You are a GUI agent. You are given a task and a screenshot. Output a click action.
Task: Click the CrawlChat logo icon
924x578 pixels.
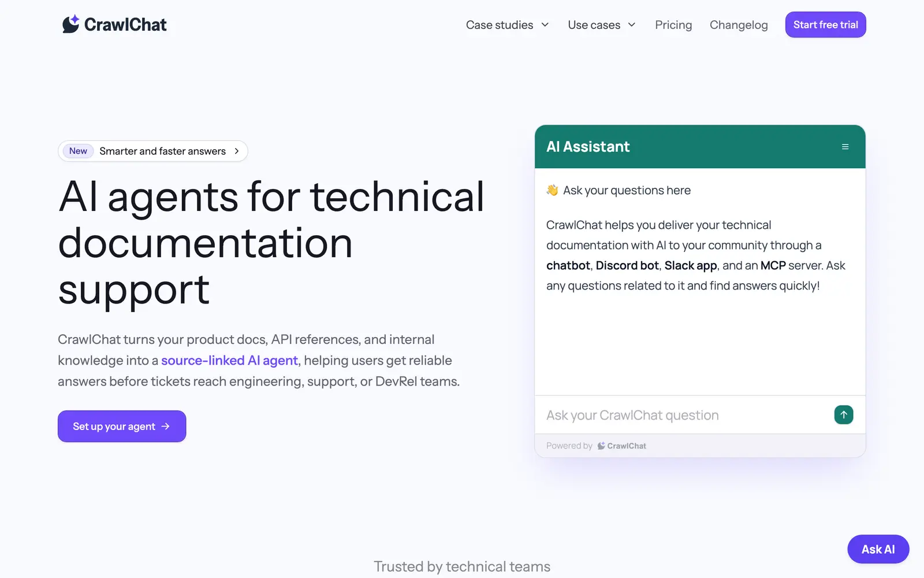click(70, 24)
